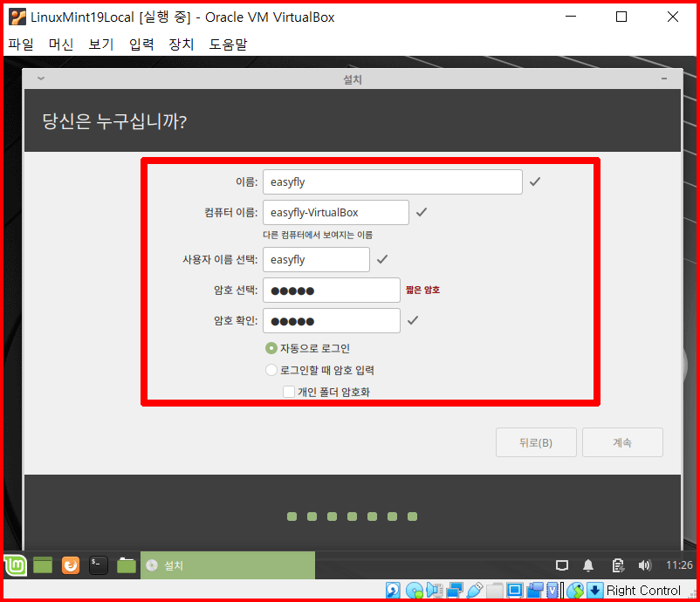Screen dimensions: 700x602
Task: Focus the 컴퓨터 이름 input field
Action: 336,212
